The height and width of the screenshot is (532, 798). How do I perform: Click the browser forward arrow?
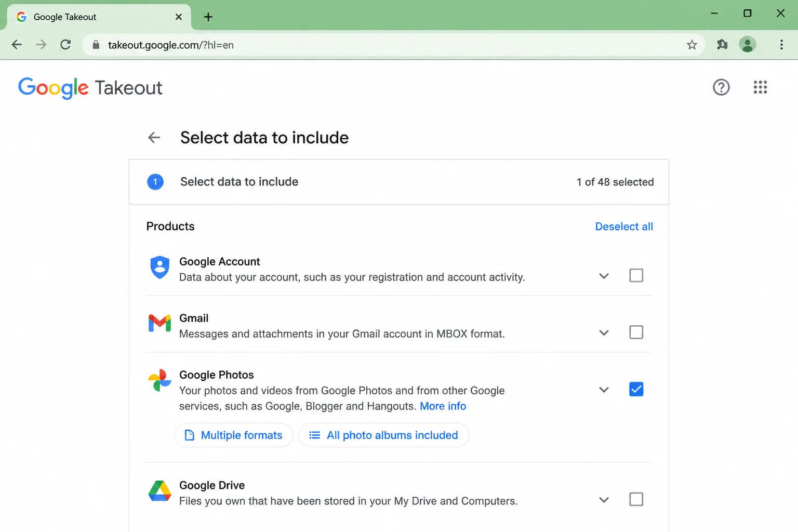41,45
